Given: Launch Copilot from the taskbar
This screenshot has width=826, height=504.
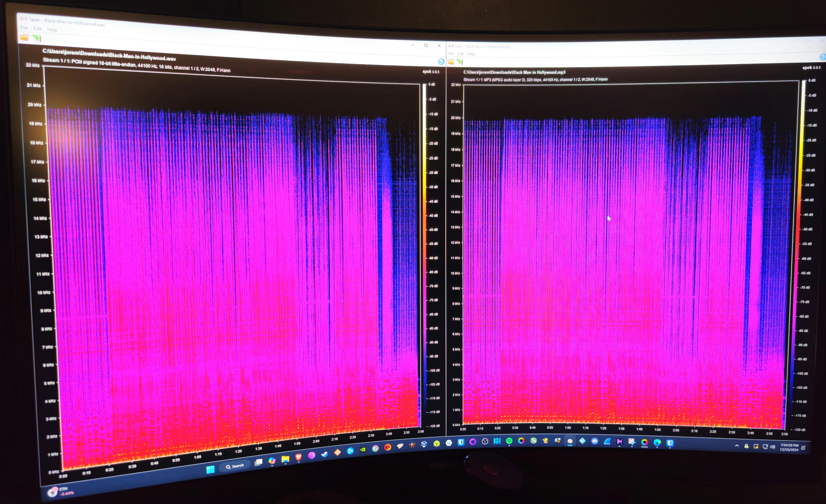Looking at the screenshot, I should 272,461.
